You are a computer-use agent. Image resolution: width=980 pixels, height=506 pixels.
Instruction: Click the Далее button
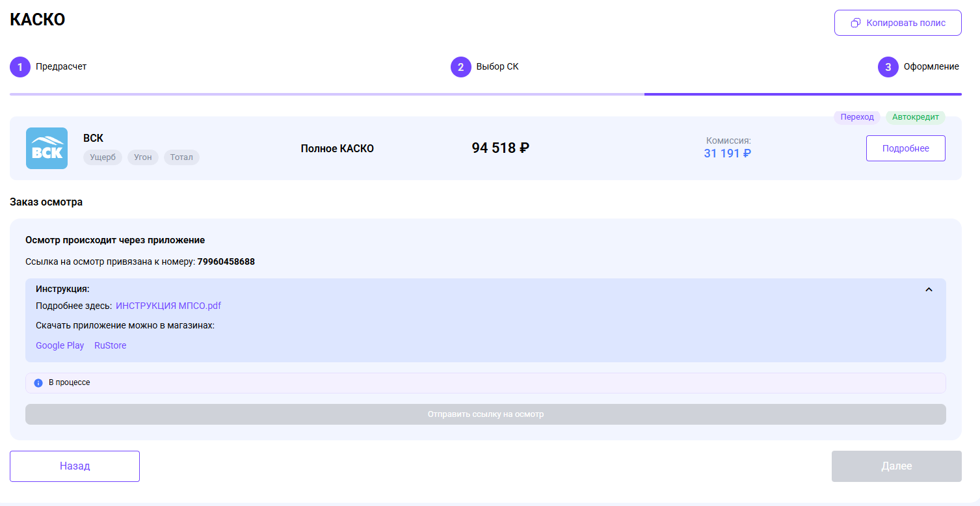pyautogui.click(x=897, y=466)
